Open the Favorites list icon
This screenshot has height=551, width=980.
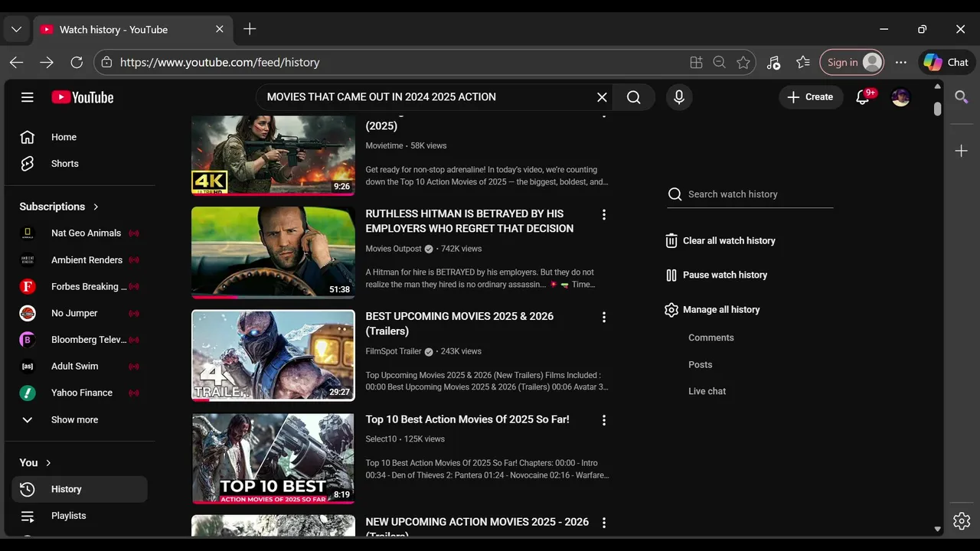coord(802,63)
